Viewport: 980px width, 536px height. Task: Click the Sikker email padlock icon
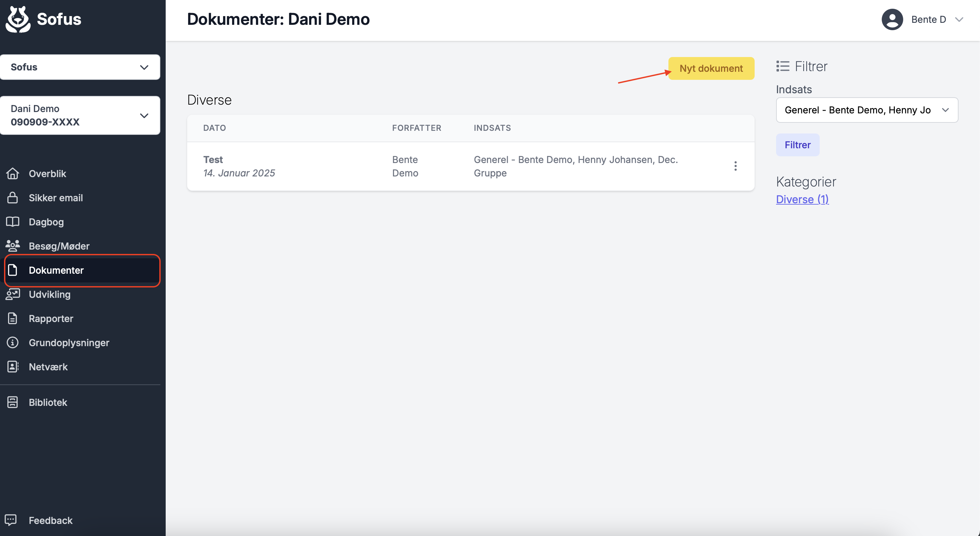click(x=12, y=198)
